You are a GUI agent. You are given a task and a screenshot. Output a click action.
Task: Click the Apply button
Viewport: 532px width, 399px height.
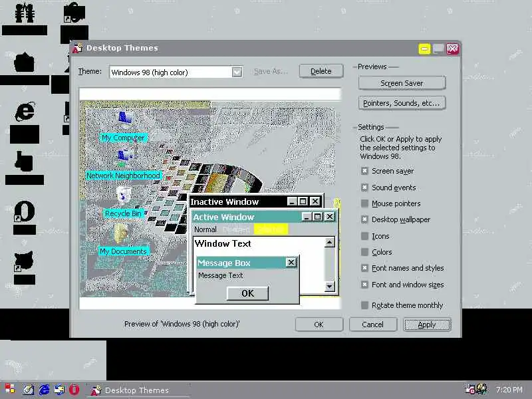(427, 325)
